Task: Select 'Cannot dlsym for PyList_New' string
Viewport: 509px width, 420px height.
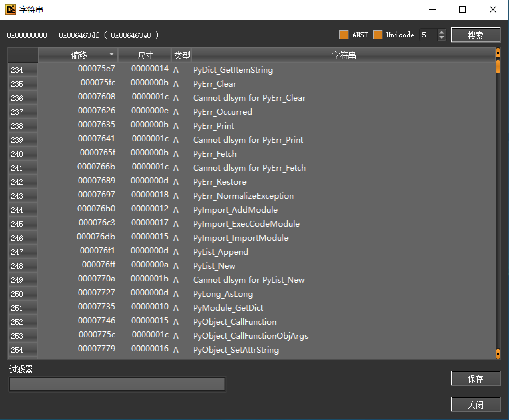Action: click(x=249, y=280)
